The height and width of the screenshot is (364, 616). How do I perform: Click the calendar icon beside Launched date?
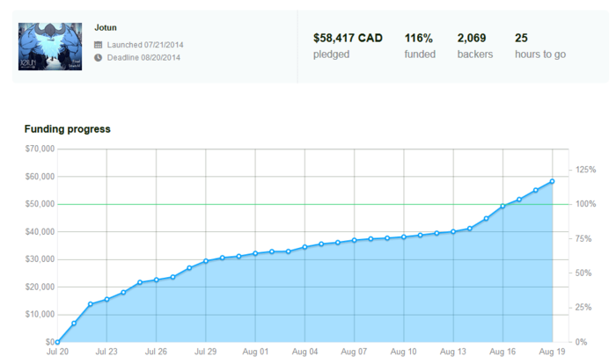[x=99, y=45]
